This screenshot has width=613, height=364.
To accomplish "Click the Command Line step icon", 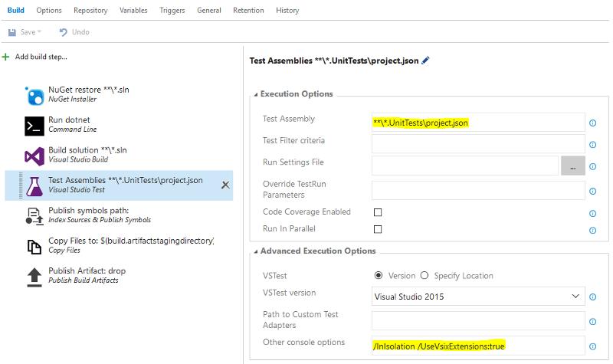I will pos(34,126).
